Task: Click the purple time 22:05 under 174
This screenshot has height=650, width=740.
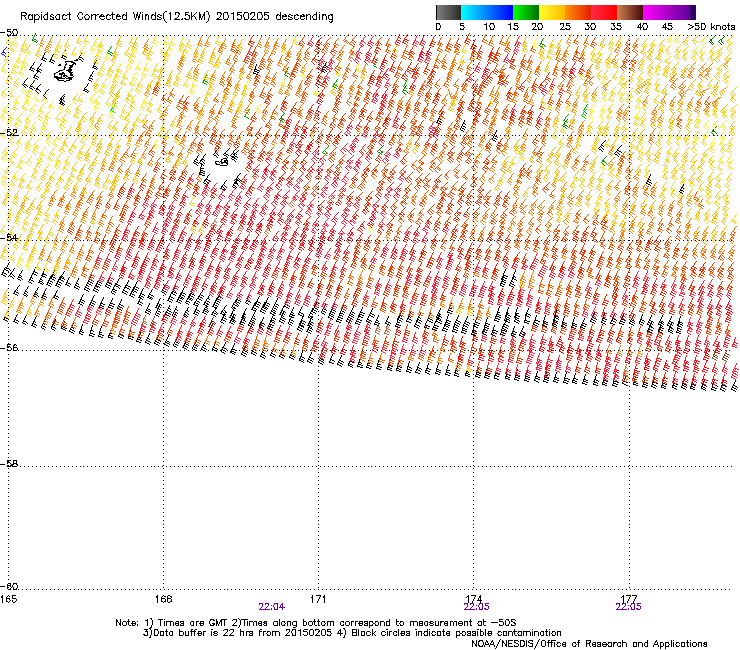Action: pos(476,607)
